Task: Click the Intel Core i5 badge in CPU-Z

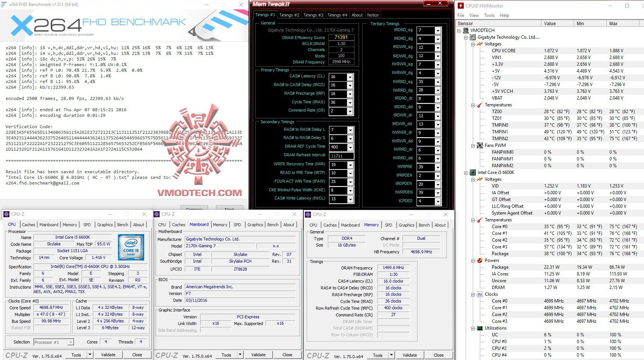Action: tap(131, 247)
